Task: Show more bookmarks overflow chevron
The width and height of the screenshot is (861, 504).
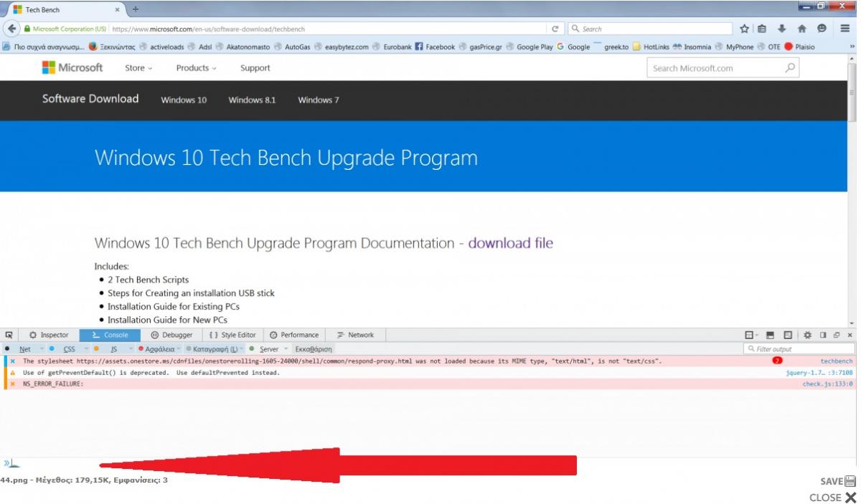Action: (852, 47)
